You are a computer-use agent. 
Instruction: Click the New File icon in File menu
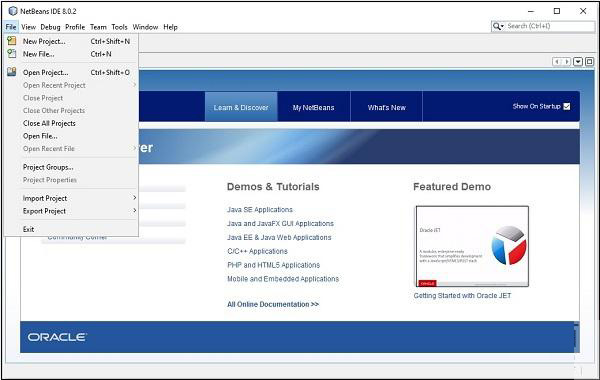click(x=12, y=54)
